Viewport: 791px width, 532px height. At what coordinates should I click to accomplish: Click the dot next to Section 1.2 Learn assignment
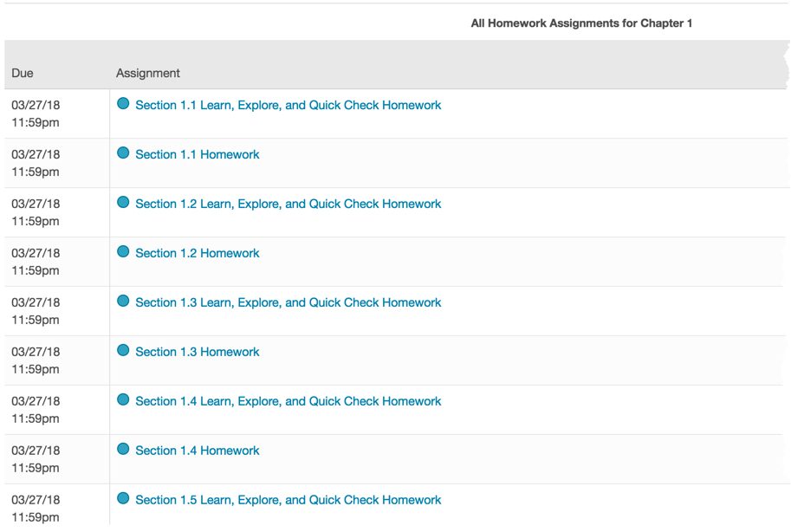click(122, 203)
